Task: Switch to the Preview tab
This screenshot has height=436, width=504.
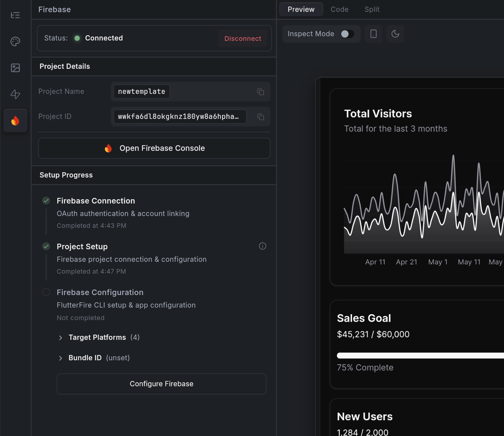Action: [x=301, y=9]
